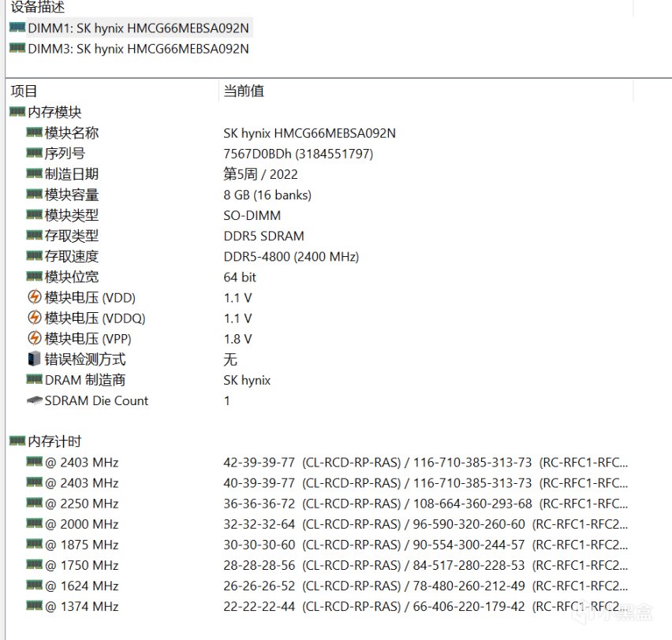Click icon beside 存取类型
This screenshot has width=672, height=640.
34,235
